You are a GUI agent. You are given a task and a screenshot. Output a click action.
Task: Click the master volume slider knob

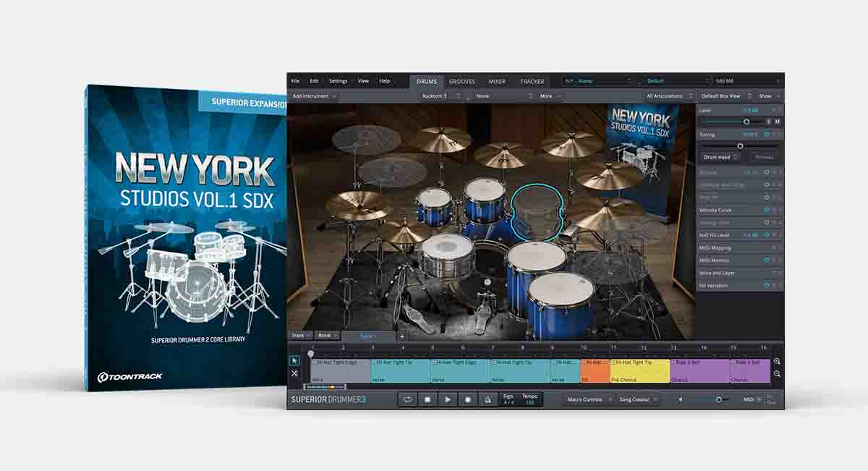718,399
